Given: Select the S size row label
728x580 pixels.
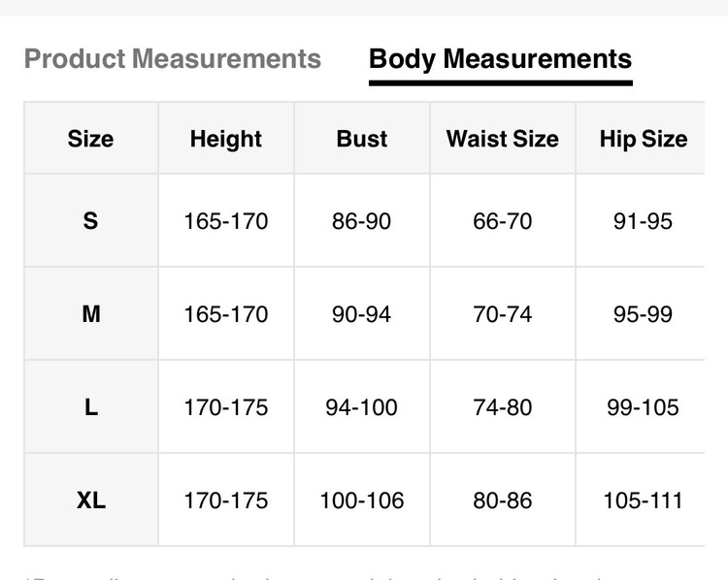Looking at the screenshot, I should coord(90,221).
